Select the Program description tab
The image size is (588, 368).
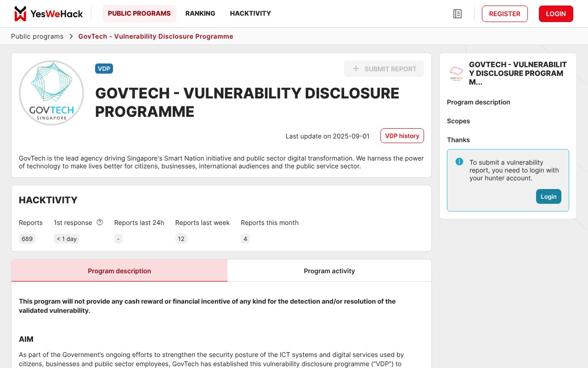pyautogui.click(x=119, y=271)
